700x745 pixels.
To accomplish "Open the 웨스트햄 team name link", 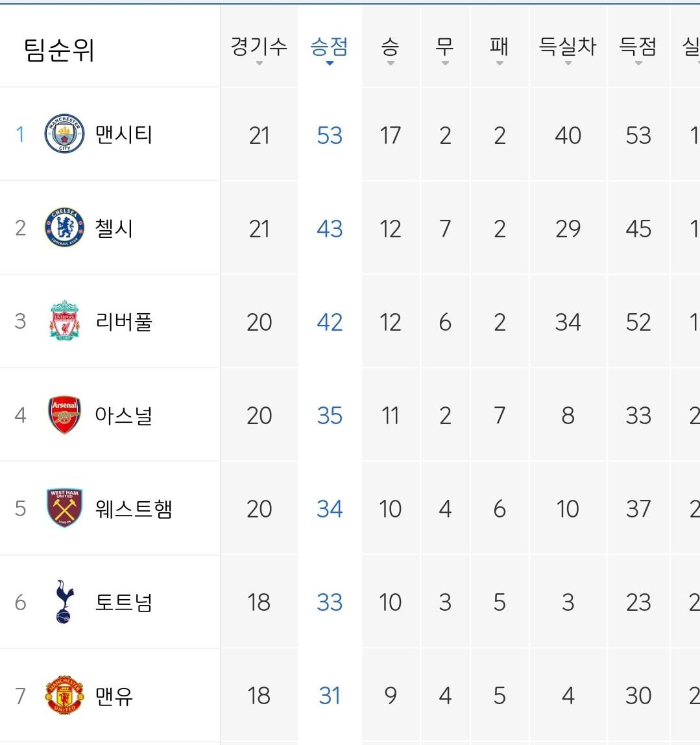I will [133, 509].
